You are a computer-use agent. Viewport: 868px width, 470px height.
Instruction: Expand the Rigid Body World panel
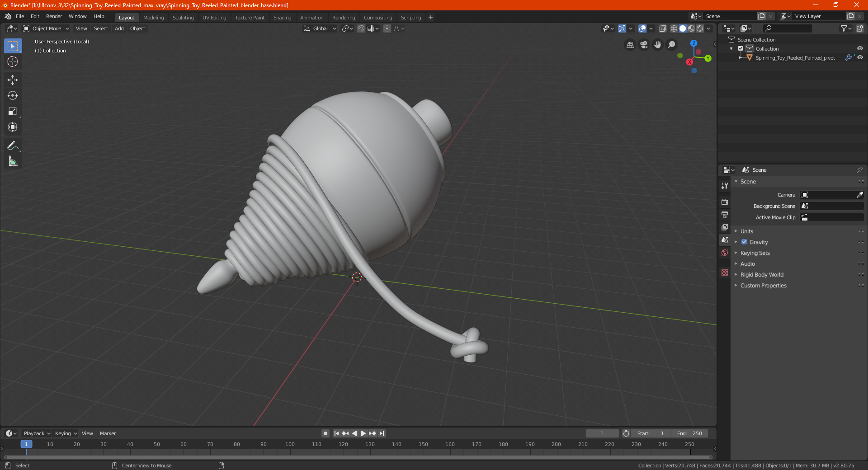pos(762,274)
